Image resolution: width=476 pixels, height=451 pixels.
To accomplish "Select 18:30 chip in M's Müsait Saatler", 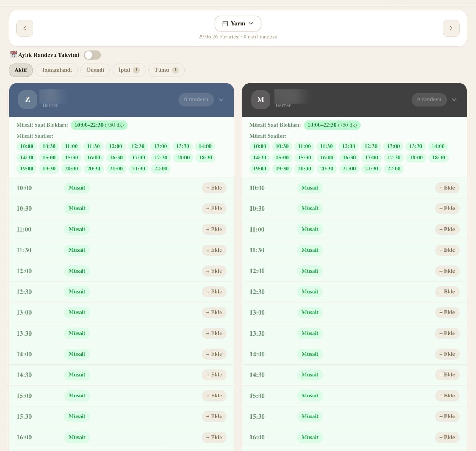I will [x=439, y=158].
